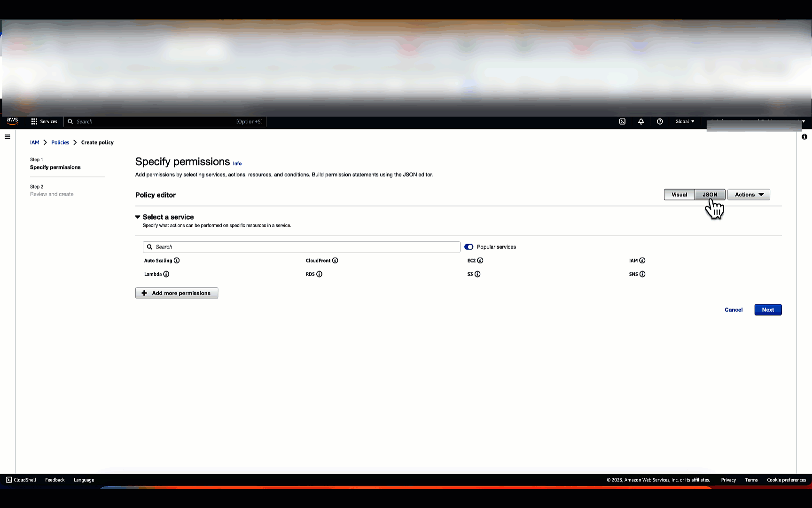
Task: Open Cookie preferences in the footer
Action: tap(786, 480)
